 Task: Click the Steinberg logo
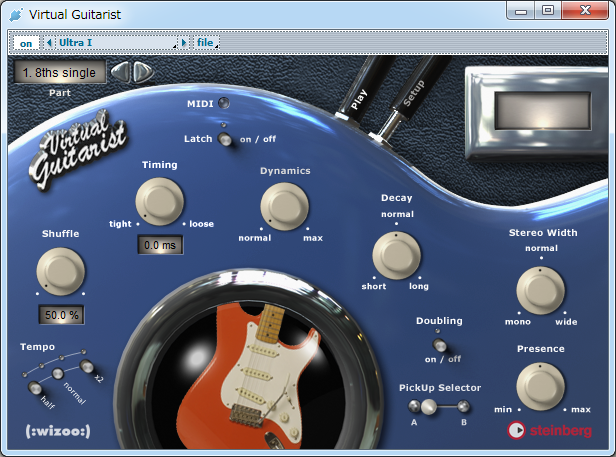coord(549,430)
